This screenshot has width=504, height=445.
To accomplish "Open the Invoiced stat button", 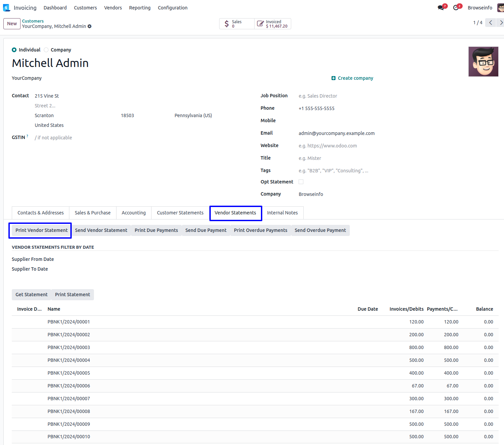I will click(273, 24).
